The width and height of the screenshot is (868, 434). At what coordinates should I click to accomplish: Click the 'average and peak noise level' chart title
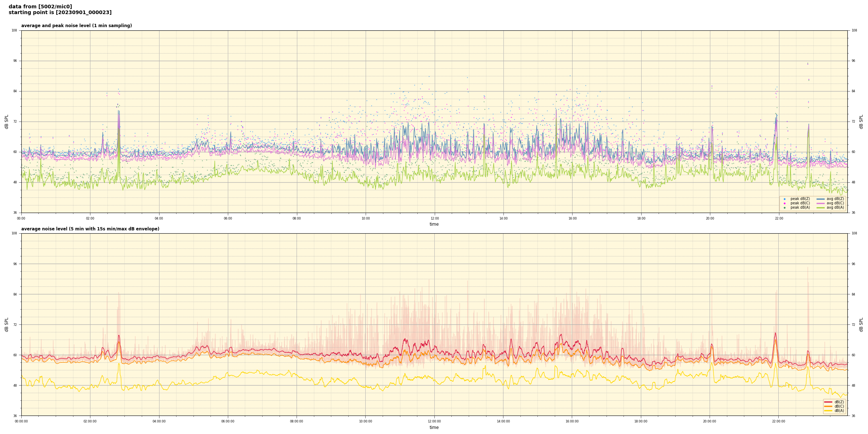[76, 26]
